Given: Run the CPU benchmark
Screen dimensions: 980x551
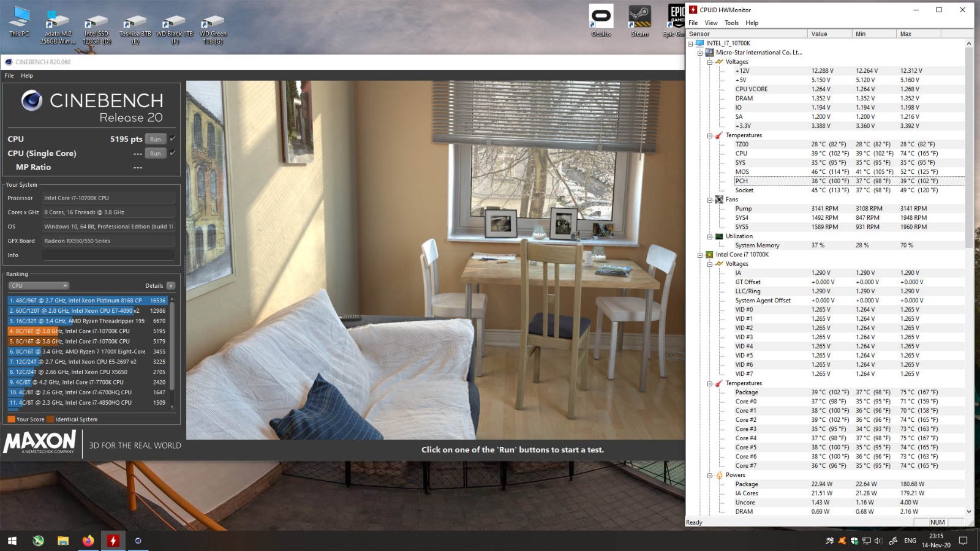Looking at the screenshot, I should [156, 139].
